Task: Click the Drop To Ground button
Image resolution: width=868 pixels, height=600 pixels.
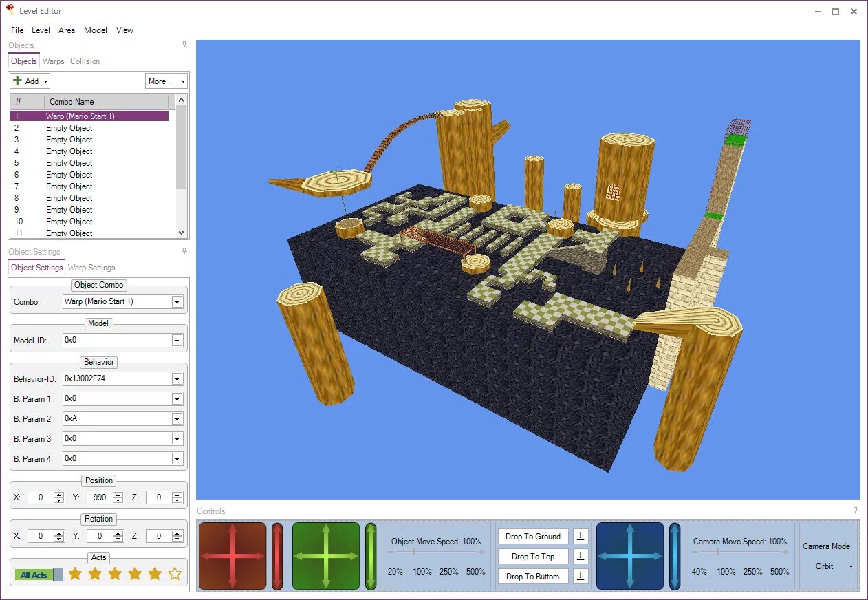Action: click(533, 537)
